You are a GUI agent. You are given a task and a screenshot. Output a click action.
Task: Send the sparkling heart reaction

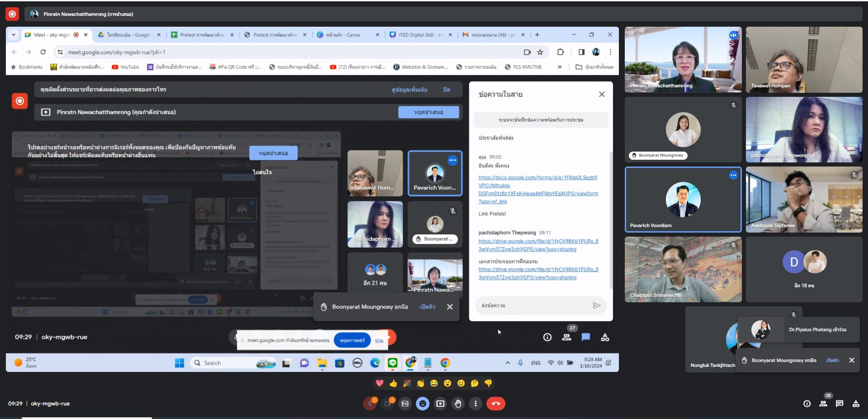click(x=380, y=383)
